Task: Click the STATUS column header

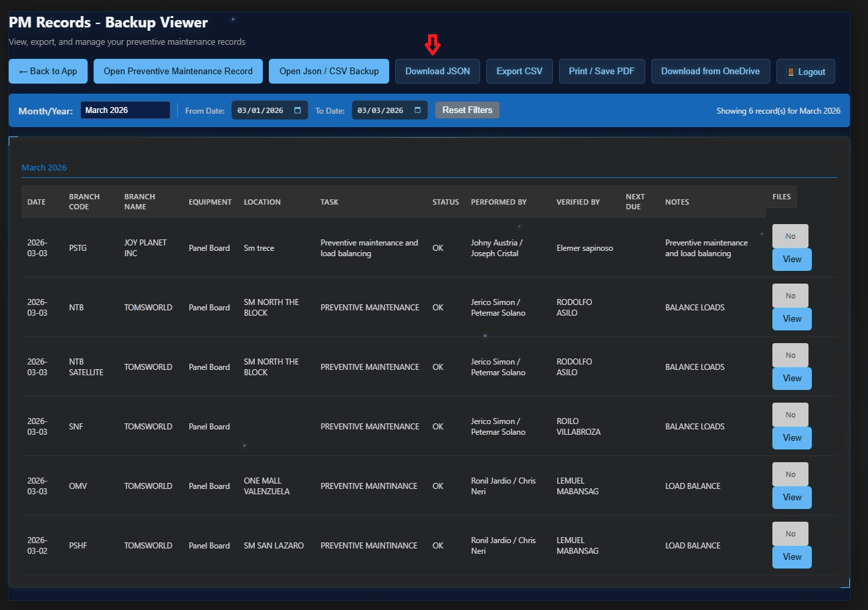Action: pyautogui.click(x=445, y=202)
